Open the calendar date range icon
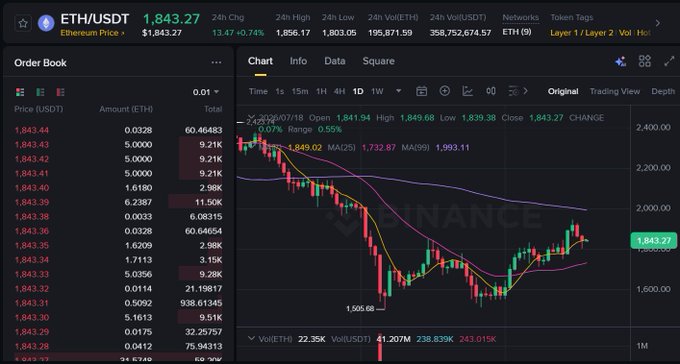The width and height of the screenshot is (680, 364). point(422,91)
